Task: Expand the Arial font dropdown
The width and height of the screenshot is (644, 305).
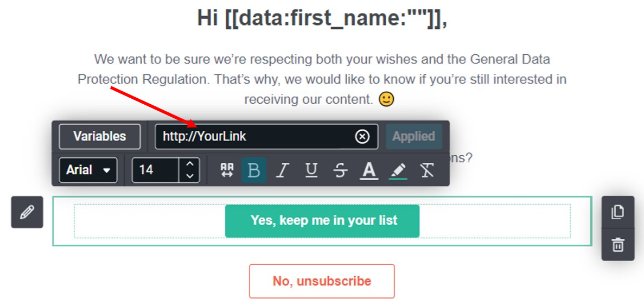Action: [88, 170]
